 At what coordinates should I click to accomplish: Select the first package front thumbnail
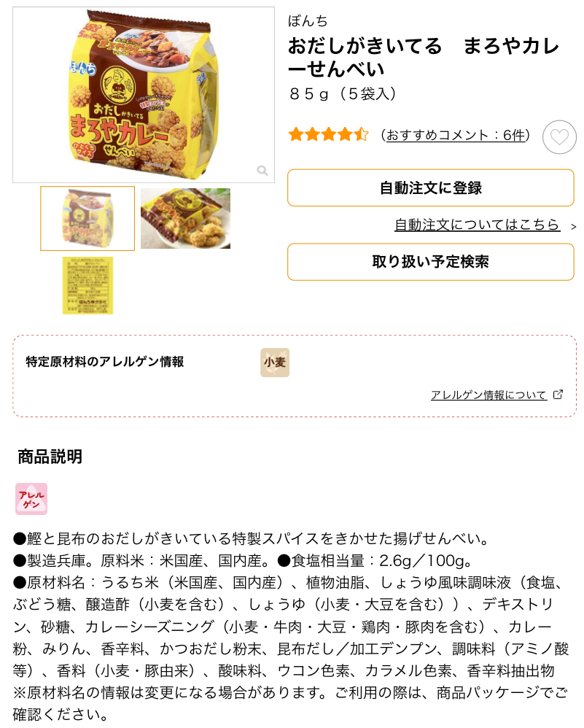pos(87,218)
